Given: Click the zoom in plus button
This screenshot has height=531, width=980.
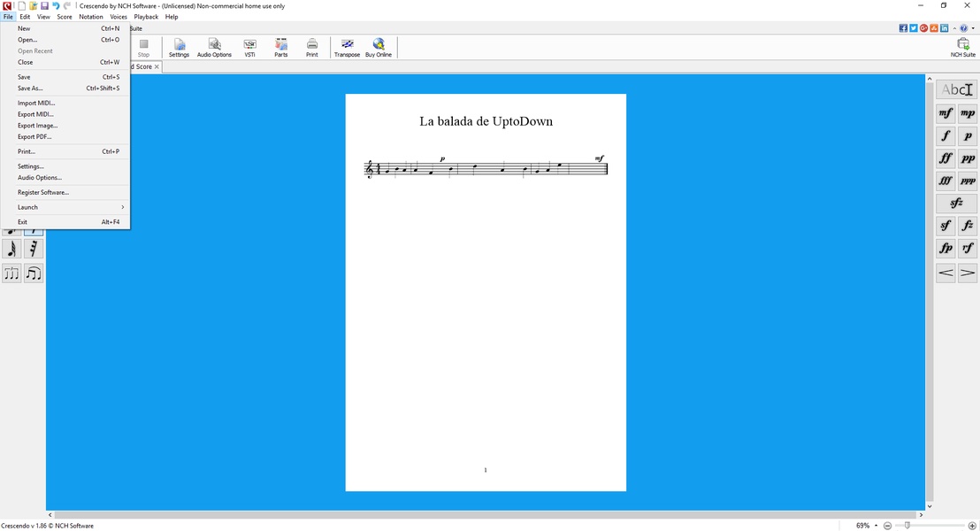Looking at the screenshot, I should coord(972,526).
